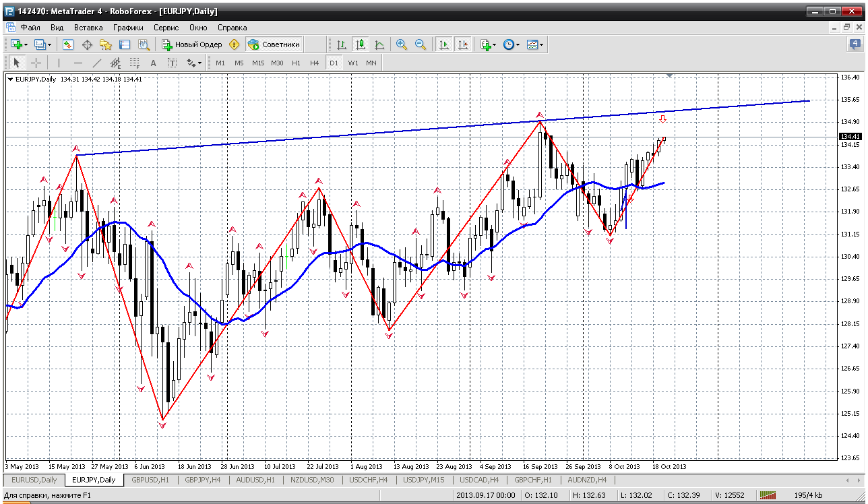Zoom in on the chart

click(402, 44)
